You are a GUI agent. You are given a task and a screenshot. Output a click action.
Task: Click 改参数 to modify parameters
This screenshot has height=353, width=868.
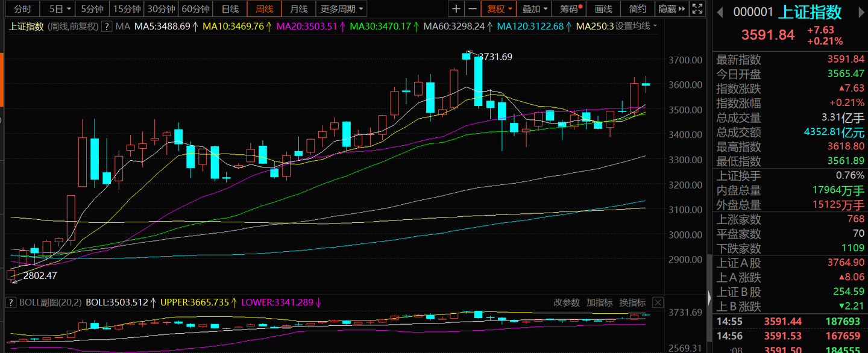tap(567, 302)
